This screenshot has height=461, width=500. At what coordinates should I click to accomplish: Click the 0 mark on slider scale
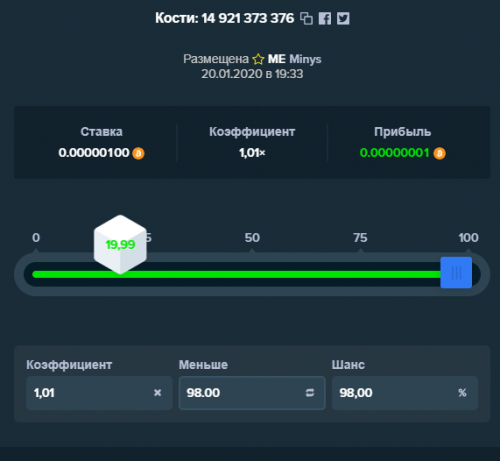point(36,238)
